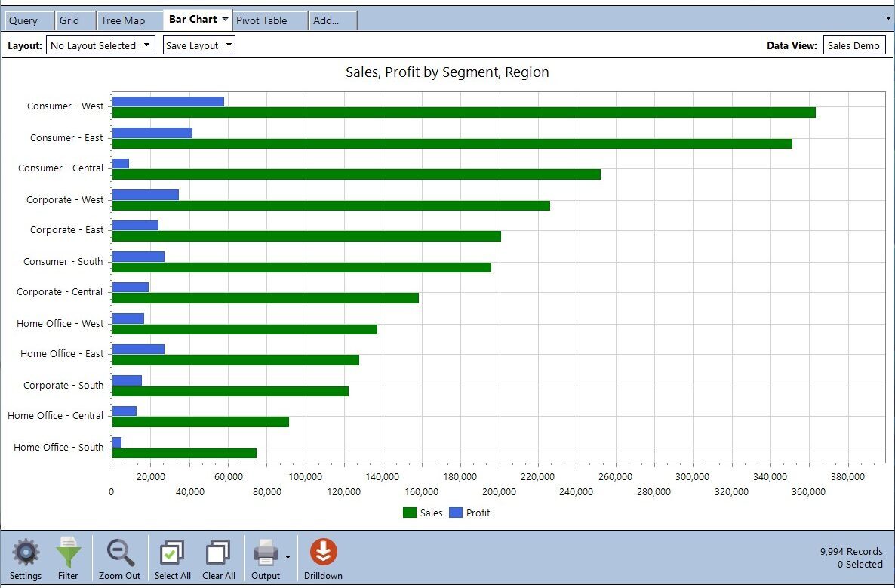This screenshot has height=588, width=895.
Task: Click the Zoom Out magnifier icon
Action: pos(120,553)
